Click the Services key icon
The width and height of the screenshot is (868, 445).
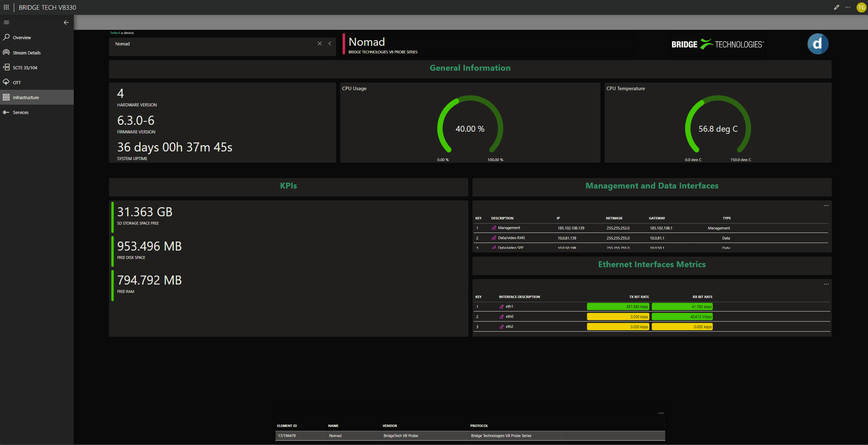point(6,112)
